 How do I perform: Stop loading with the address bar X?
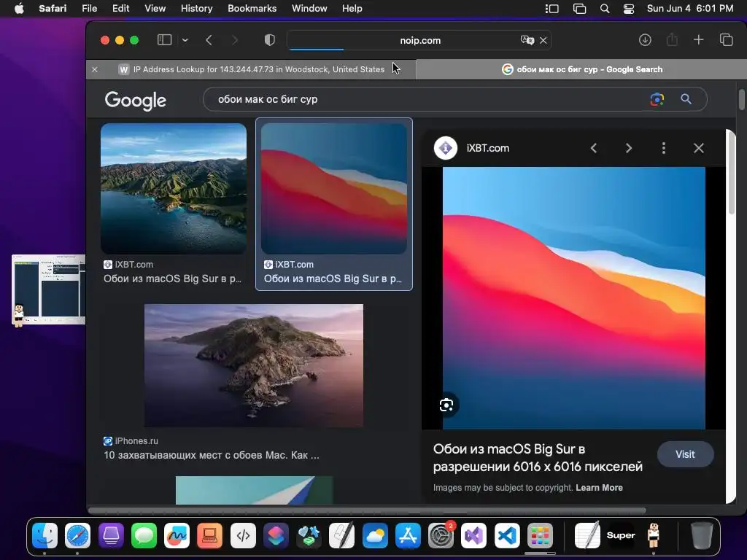coord(543,41)
